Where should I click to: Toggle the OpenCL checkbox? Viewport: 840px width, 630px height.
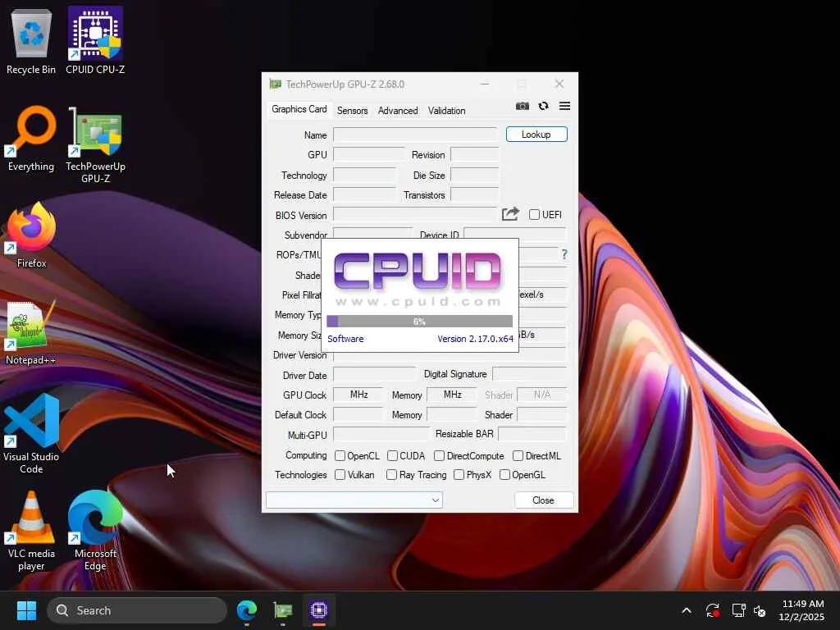tap(340, 455)
